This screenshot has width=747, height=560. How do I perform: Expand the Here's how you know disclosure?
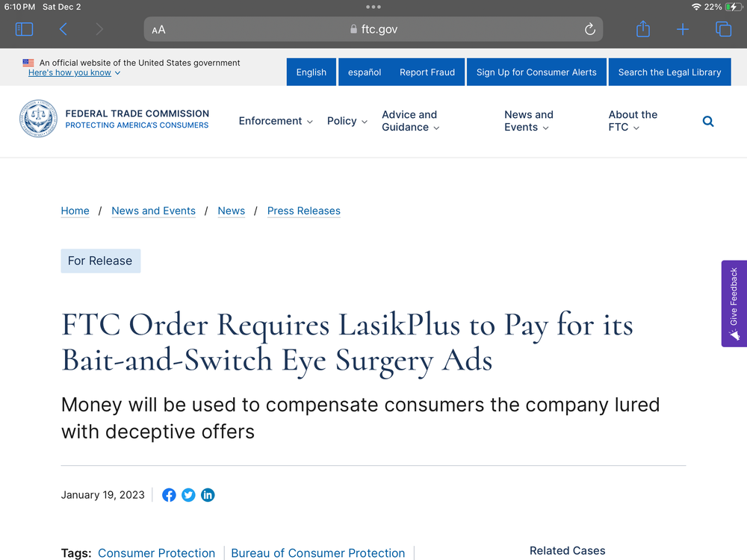[x=74, y=73]
